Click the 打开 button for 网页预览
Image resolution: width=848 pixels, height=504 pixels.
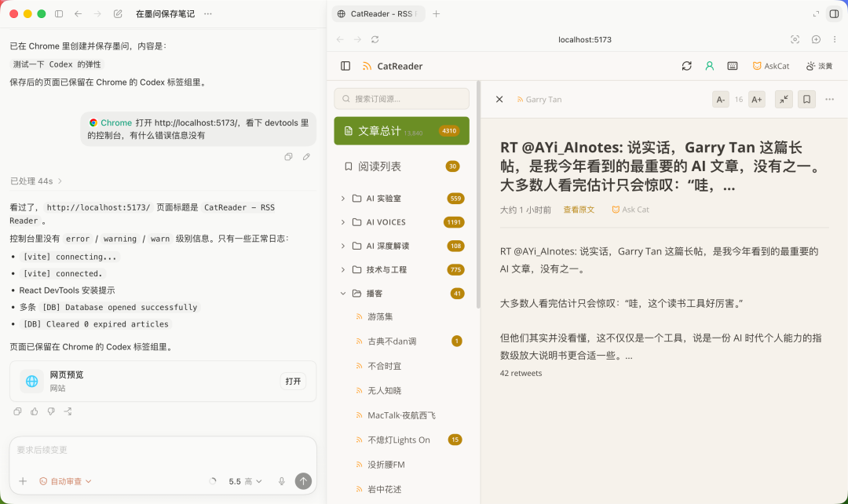point(293,382)
